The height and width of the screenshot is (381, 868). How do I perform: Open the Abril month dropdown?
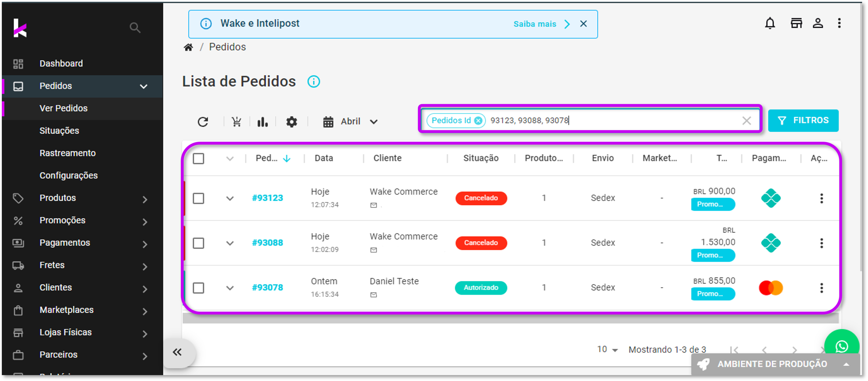click(350, 121)
